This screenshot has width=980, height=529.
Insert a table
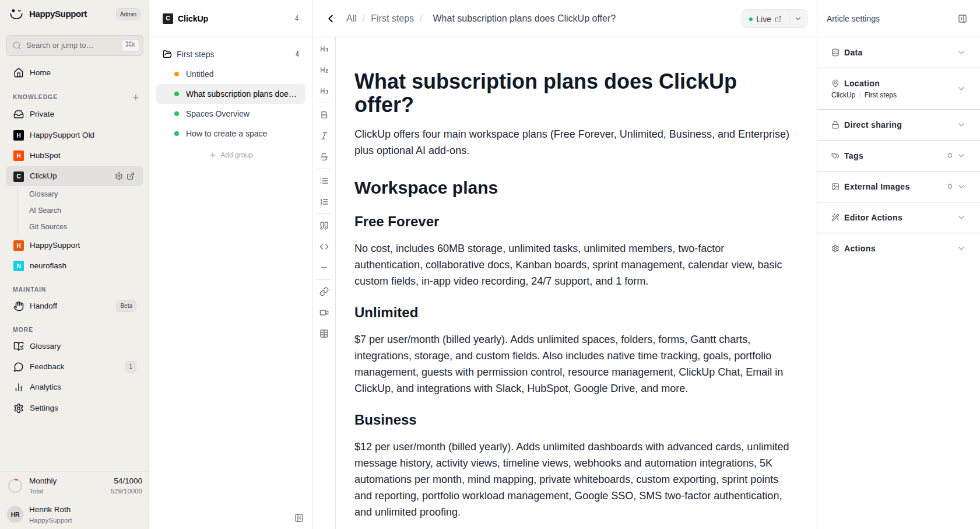click(x=324, y=334)
